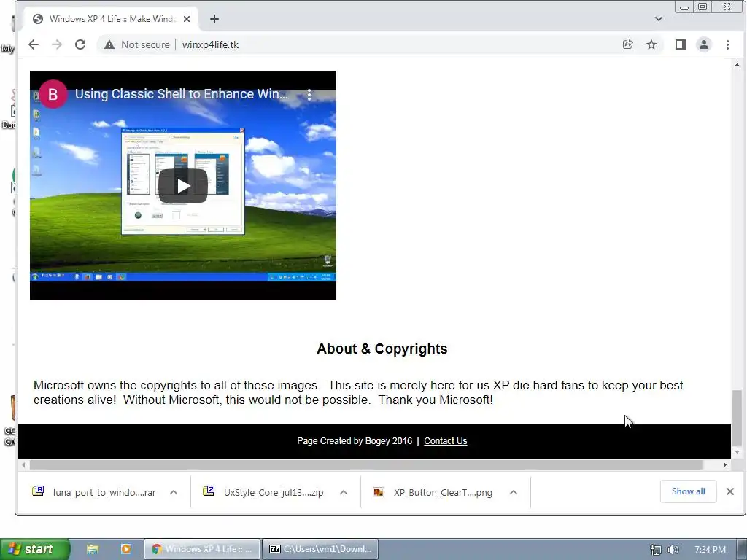
Task: Click the vertical scrollbar thumb
Action: coord(737,418)
